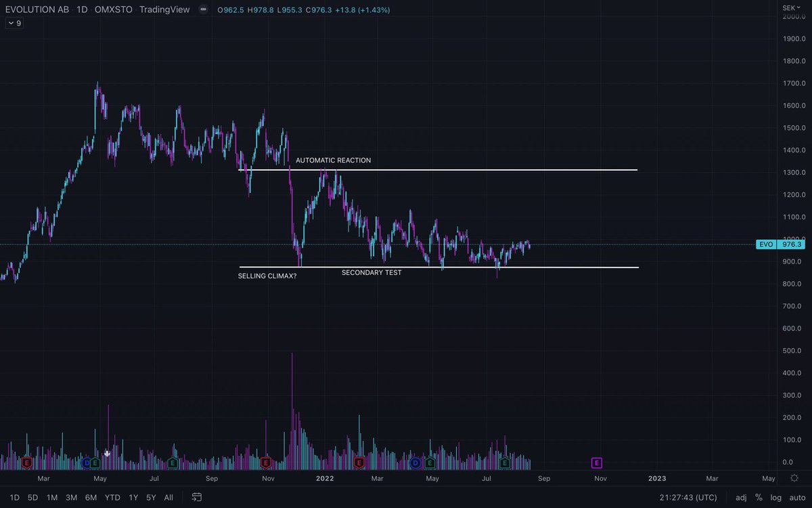The image size is (812, 508).
Task: Click the EVOLUTION AB symbol title
Action: pyautogui.click(x=37, y=10)
